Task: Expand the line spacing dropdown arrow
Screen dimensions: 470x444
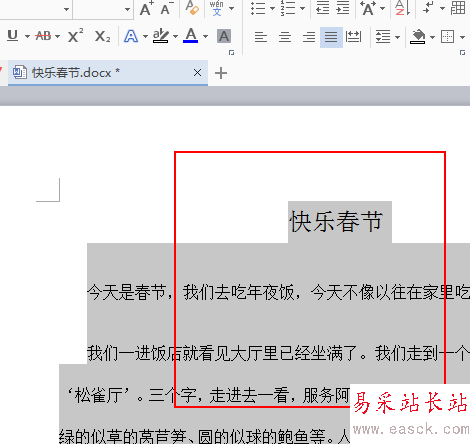Action: click(397, 37)
